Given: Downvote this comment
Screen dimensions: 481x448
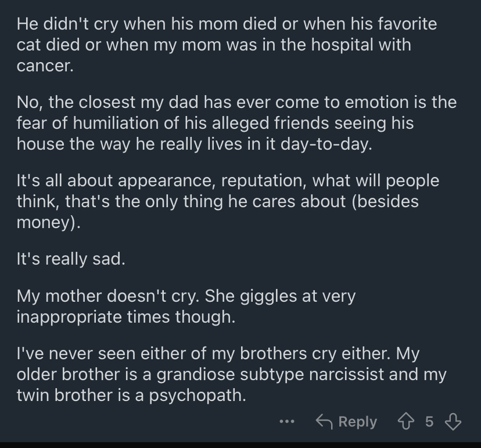Looking at the screenshot, I should (453, 422).
